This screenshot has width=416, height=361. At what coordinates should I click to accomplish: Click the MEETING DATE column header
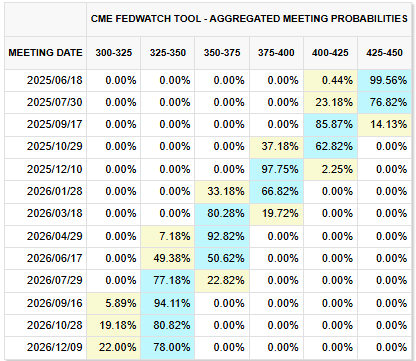[45, 53]
